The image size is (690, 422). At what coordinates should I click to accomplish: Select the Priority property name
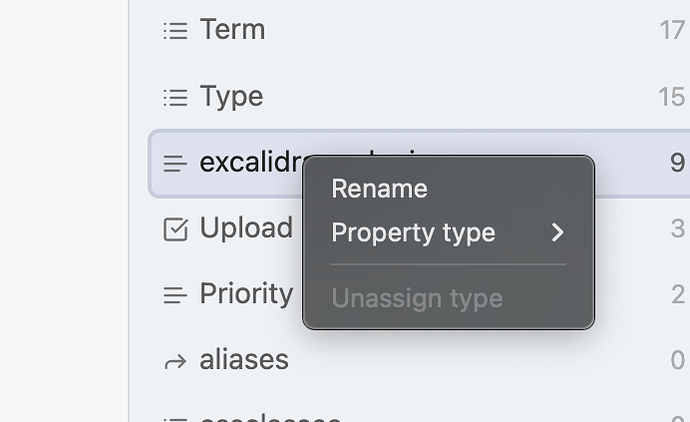pos(246,294)
